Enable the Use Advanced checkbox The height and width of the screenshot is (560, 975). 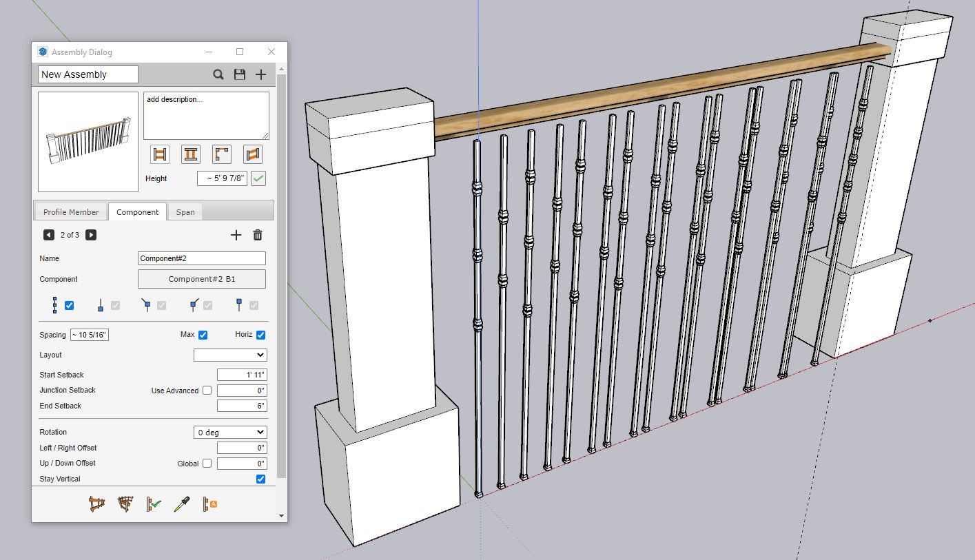pos(207,391)
